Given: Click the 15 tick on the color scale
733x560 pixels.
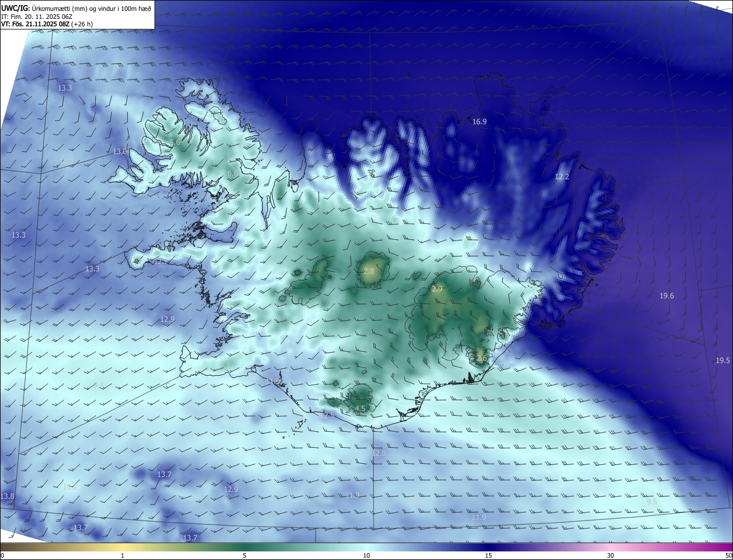Looking at the screenshot, I should pos(488,555).
